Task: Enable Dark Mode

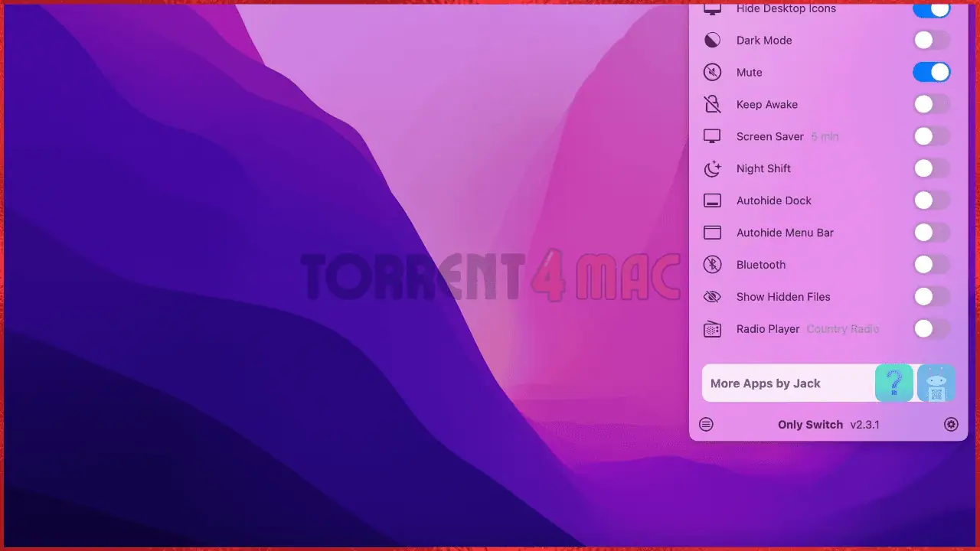Action: 932,40
